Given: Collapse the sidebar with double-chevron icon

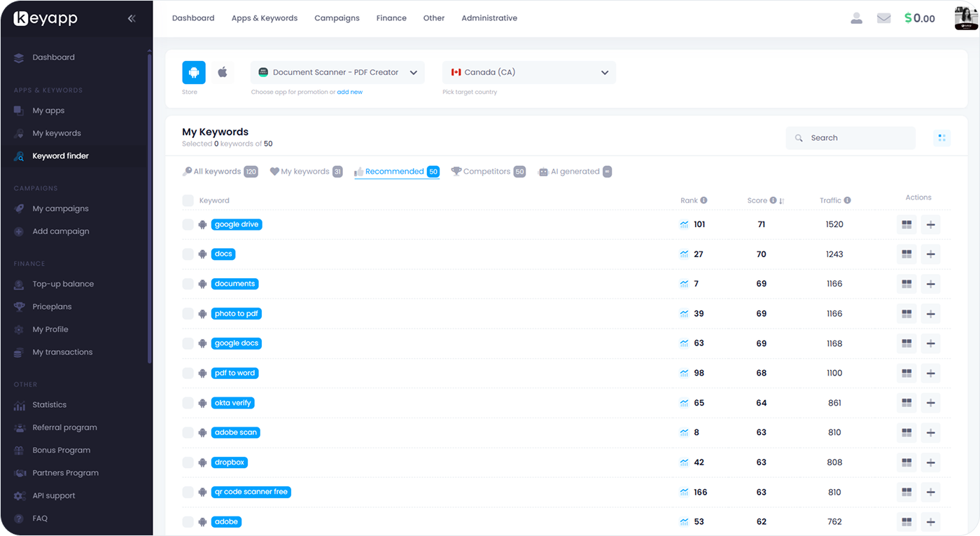Looking at the screenshot, I should pos(132,19).
